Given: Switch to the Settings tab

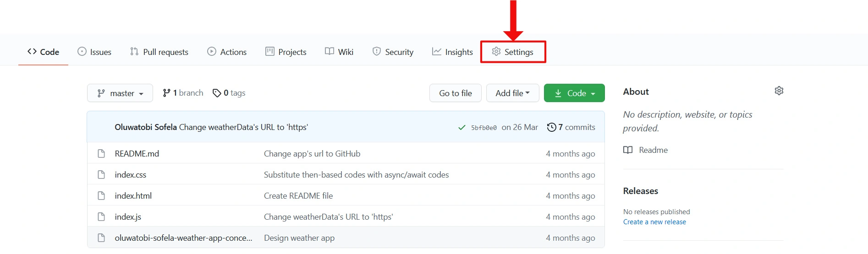Looking at the screenshot, I should pyautogui.click(x=513, y=52).
